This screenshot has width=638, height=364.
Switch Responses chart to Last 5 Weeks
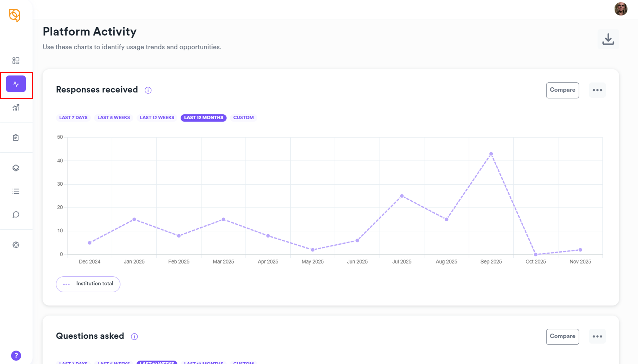114,118
